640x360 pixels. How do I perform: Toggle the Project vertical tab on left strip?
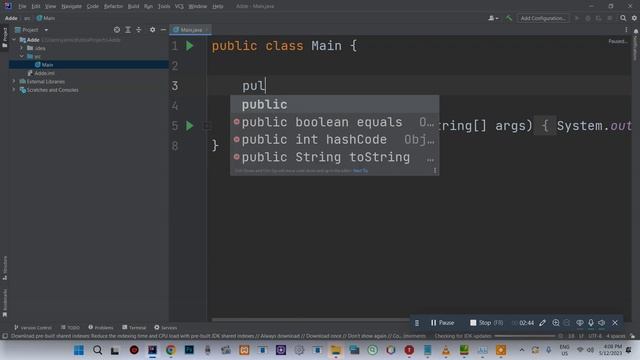click(x=4, y=38)
